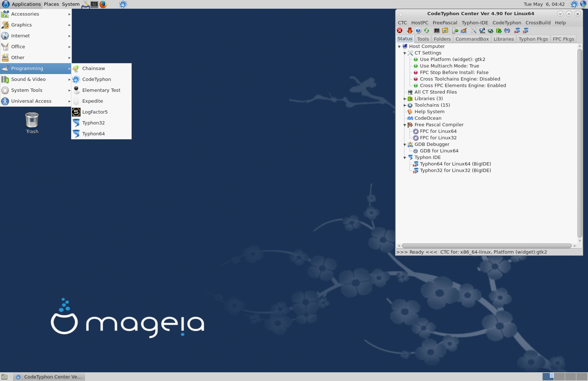Click the wrench and screwdriver settings icon
The height and width of the screenshot is (381, 588).
[x=474, y=30]
